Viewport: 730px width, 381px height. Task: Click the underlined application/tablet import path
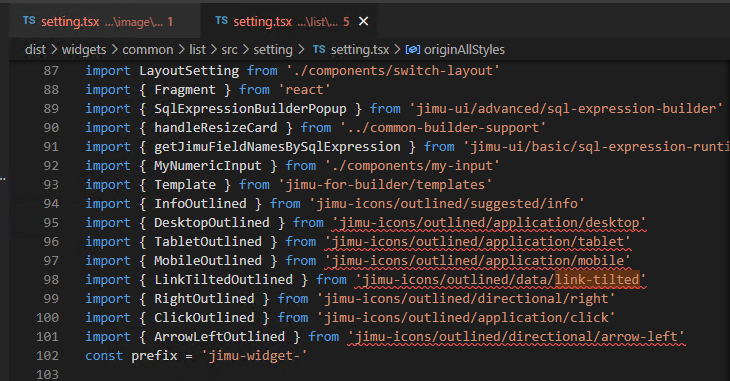pyautogui.click(x=477, y=242)
